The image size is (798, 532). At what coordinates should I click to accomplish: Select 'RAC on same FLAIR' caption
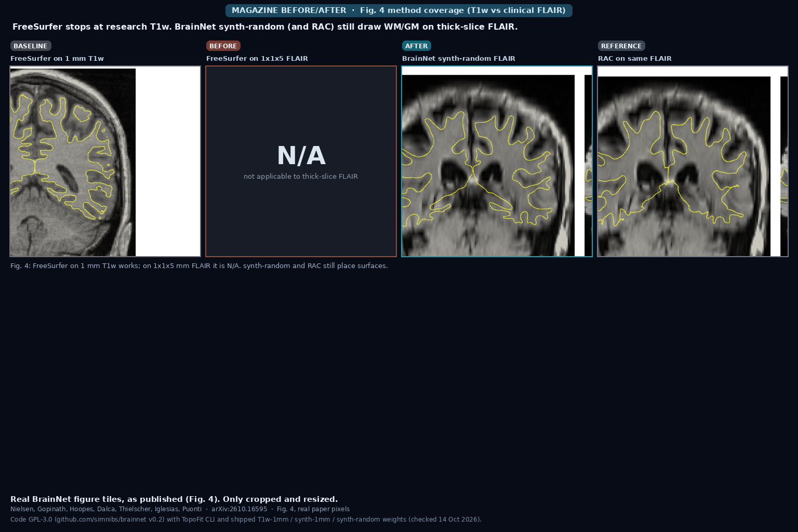[635, 59]
